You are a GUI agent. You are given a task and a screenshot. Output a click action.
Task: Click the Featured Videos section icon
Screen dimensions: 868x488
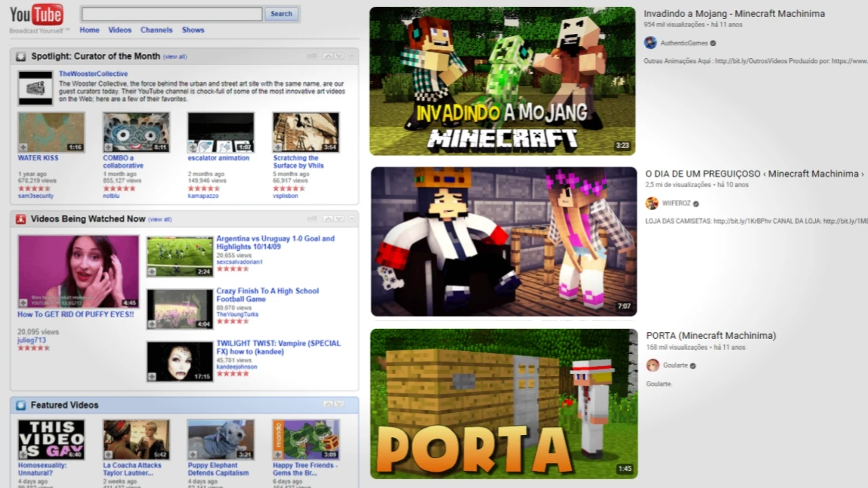tap(20, 405)
